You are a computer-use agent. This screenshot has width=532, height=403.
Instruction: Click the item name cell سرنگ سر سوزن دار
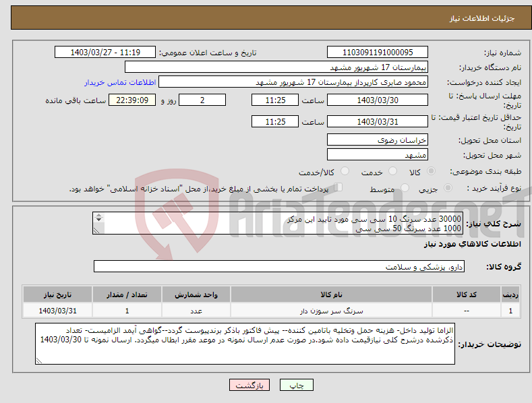[331, 311]
